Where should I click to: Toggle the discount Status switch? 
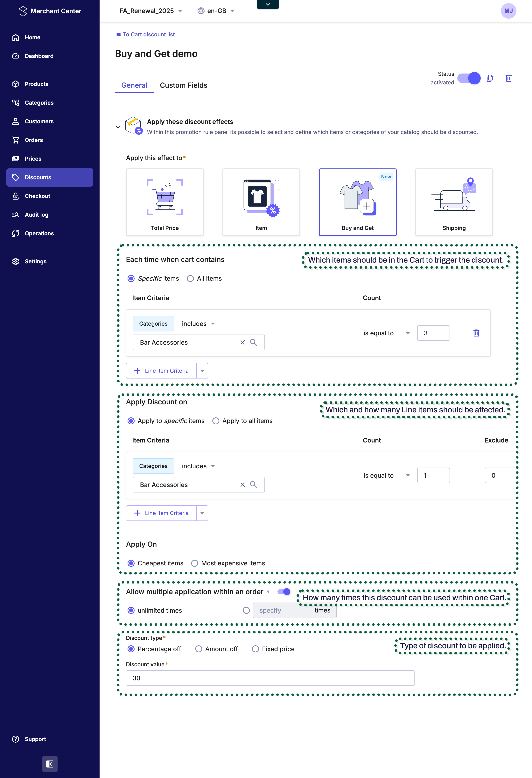469,78
